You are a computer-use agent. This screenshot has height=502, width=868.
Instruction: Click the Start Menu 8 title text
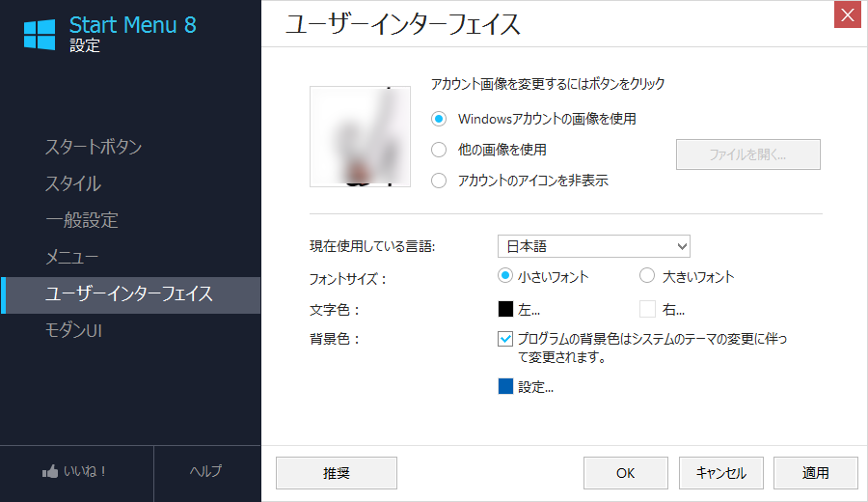[133, 25]
